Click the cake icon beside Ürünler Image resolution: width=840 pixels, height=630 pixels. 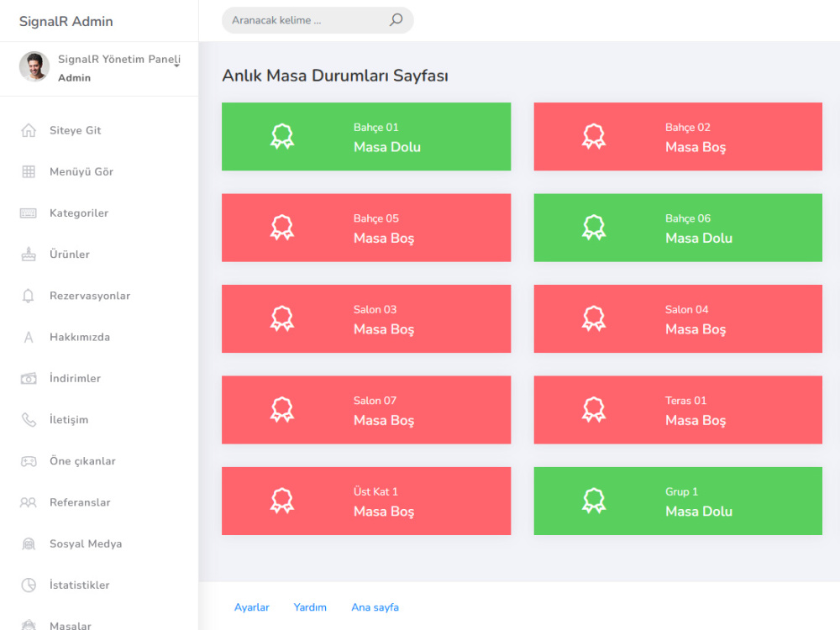29,254
